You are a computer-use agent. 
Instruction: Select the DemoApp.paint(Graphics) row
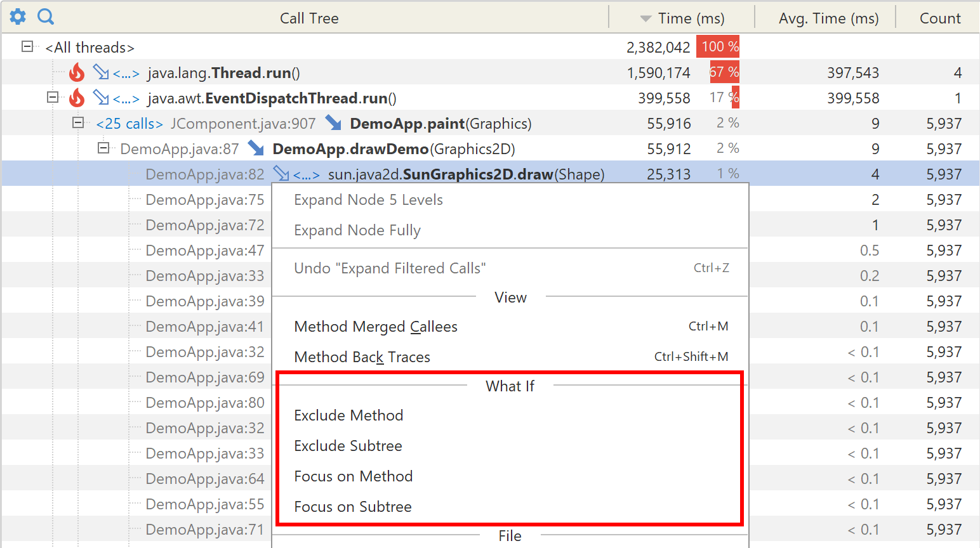tap(490, 123)
